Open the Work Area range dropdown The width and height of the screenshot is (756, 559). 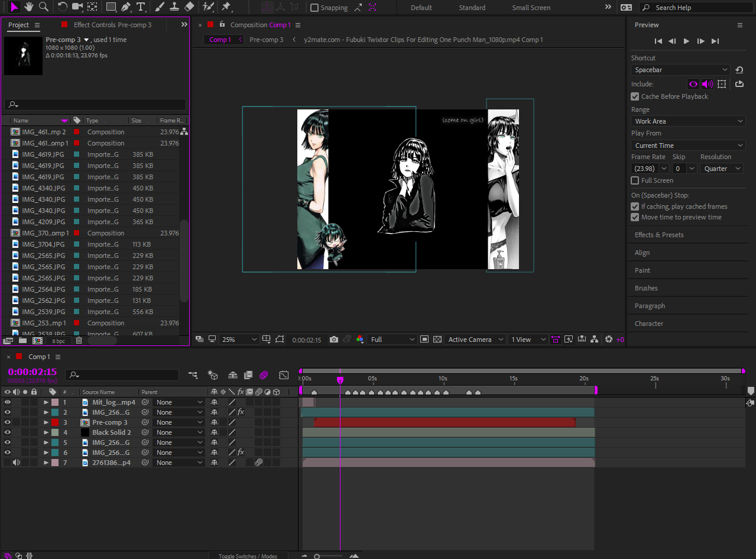[688, 121]
